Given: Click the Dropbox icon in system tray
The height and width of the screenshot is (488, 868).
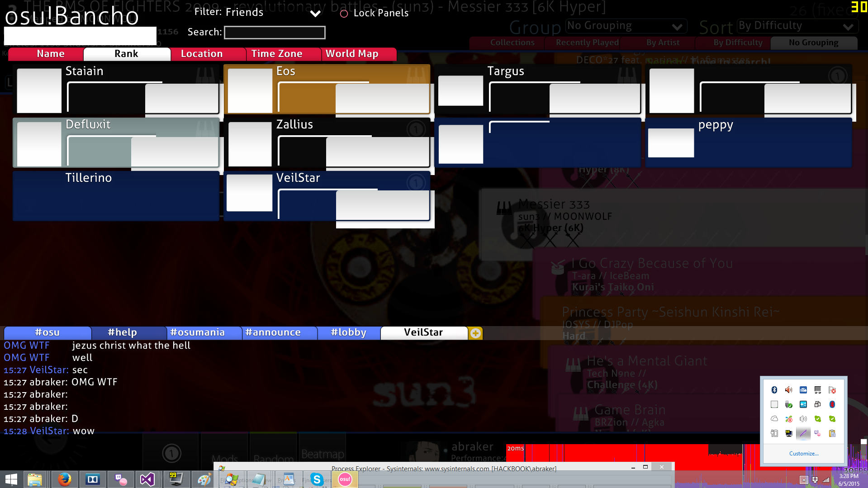Looking at the screenshot, I should coord(815,480).
